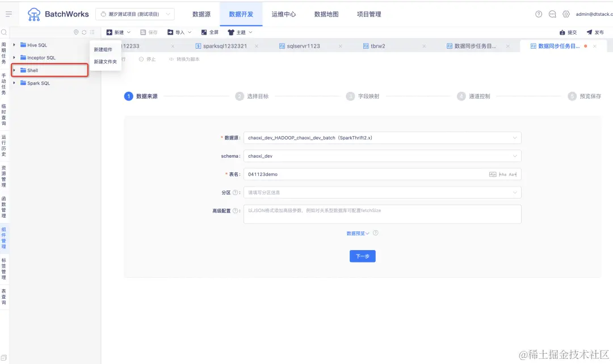Go to the 数据地图 top navigation tab
Viewport: 613px width, 364px height.
tap(326, 14)
